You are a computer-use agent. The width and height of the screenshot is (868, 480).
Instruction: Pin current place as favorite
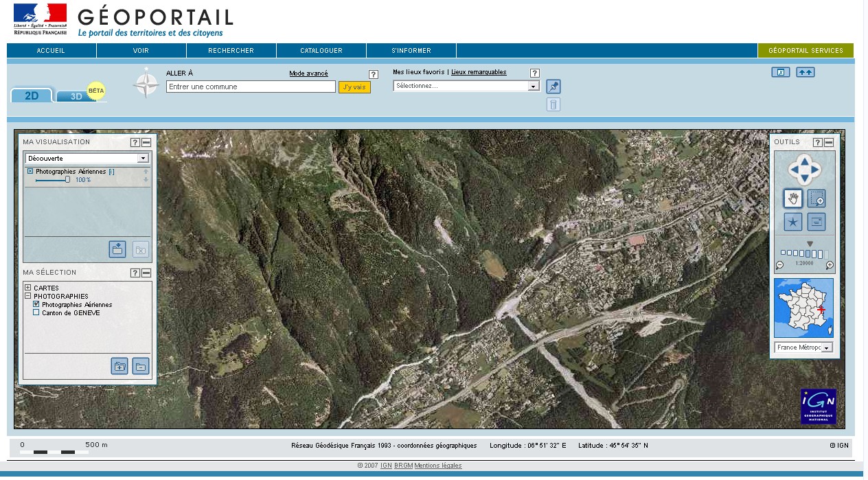pyautogui.click(x=553, y=87)
